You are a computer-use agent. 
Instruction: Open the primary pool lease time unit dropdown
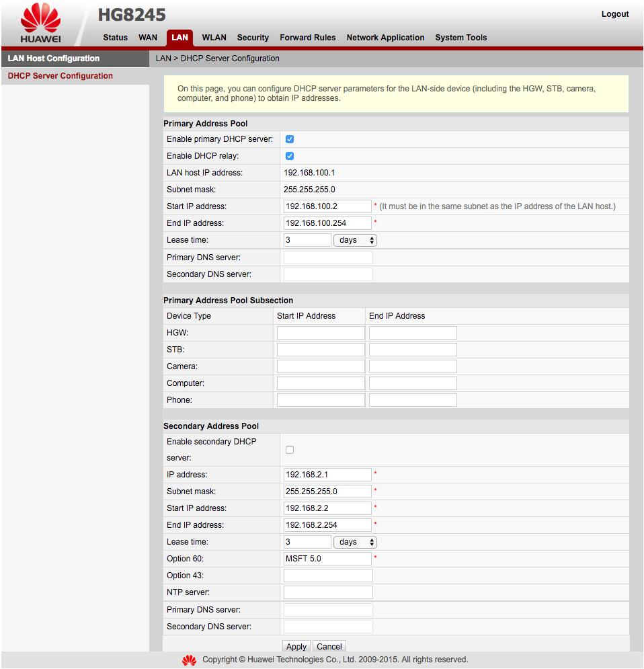[x=355, y=240]
